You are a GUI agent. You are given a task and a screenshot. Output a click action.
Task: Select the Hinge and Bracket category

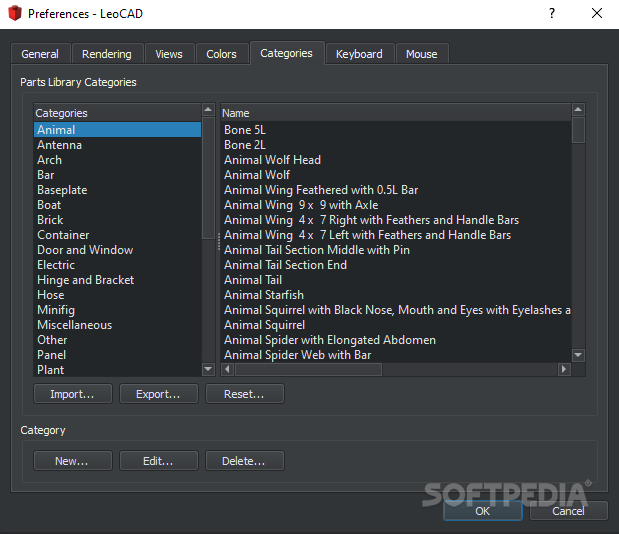[118, 280]
